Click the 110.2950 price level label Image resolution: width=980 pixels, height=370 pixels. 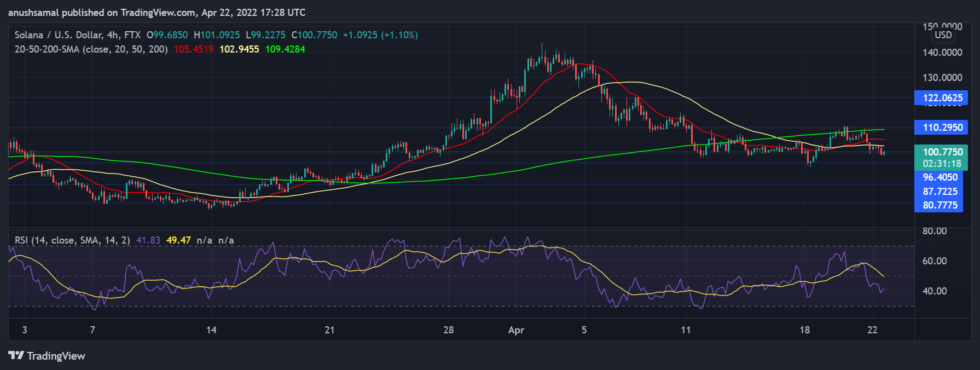point(942,128)
